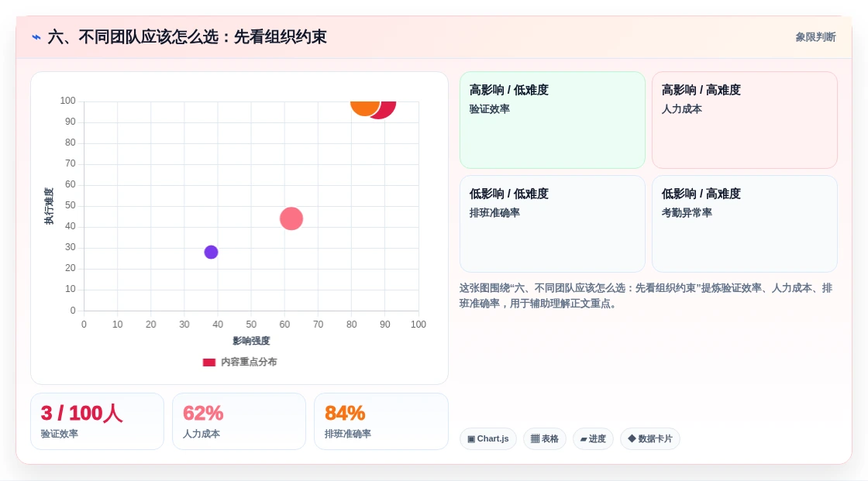Open the 高影响 / 高难度 quadrant card
868x481 pixels.
coord(745,120)
